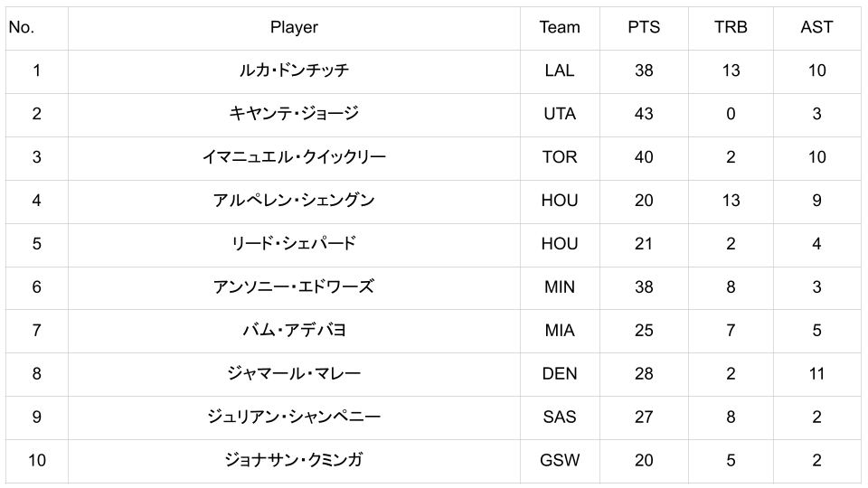Click the Player column header
The image size is (868, 488).
294,27
